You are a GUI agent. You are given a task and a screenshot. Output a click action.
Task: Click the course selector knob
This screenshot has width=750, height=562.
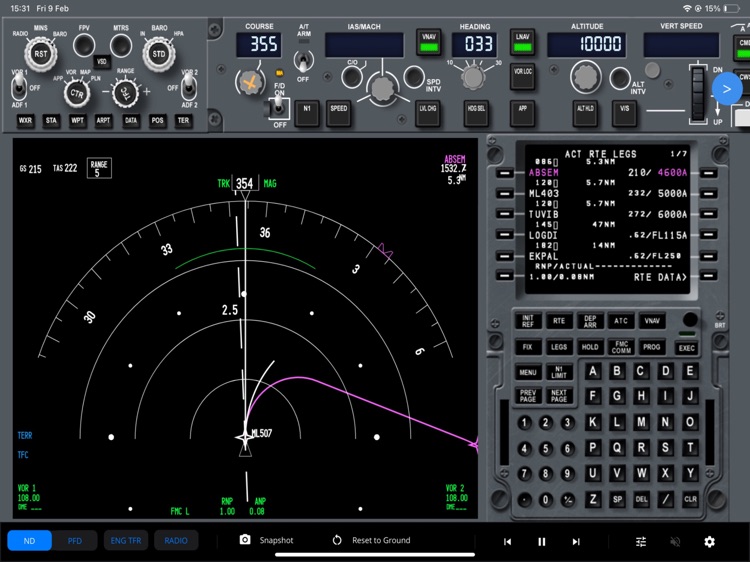(x=250, y=83)
